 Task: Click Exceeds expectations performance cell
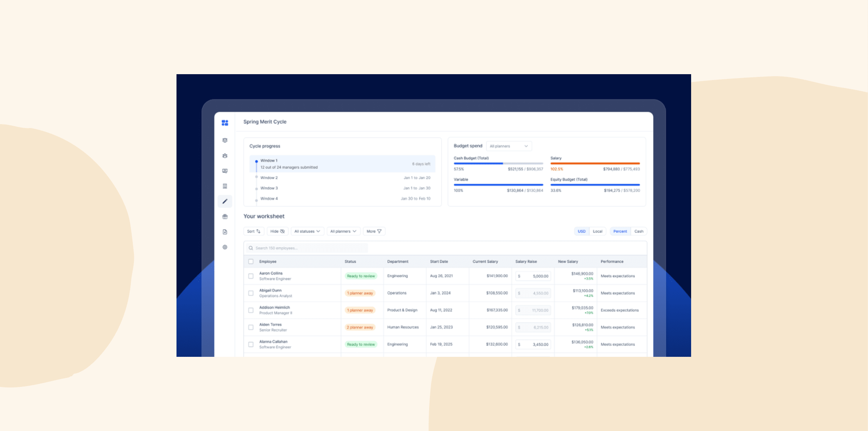pos(620,310)
